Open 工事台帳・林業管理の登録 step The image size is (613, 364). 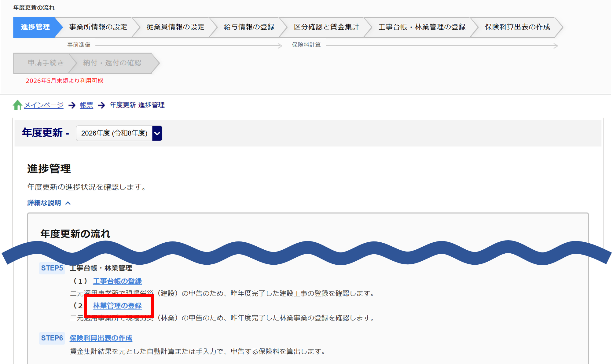pos(422,27)
